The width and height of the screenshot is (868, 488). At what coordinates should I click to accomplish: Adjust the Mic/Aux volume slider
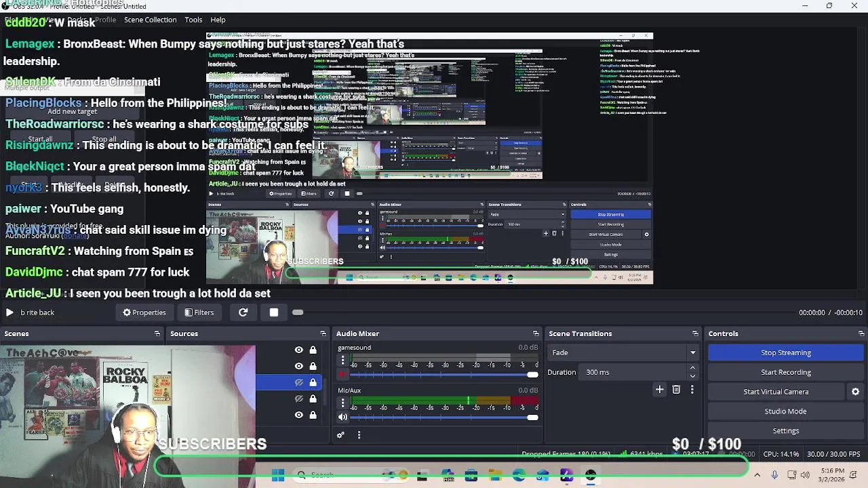pyautogui.click(x=443, y=418)
